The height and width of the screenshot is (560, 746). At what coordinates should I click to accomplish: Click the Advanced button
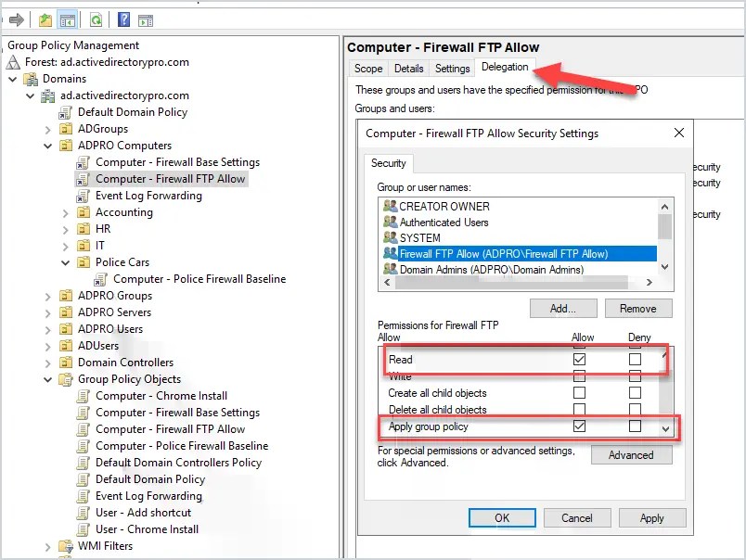631,455
